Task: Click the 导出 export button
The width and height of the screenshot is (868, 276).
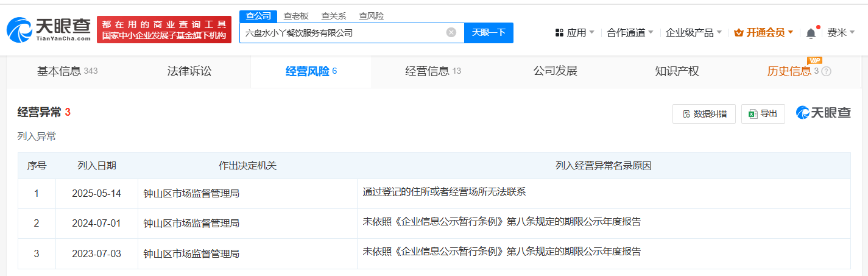Action: click(763, 114)
